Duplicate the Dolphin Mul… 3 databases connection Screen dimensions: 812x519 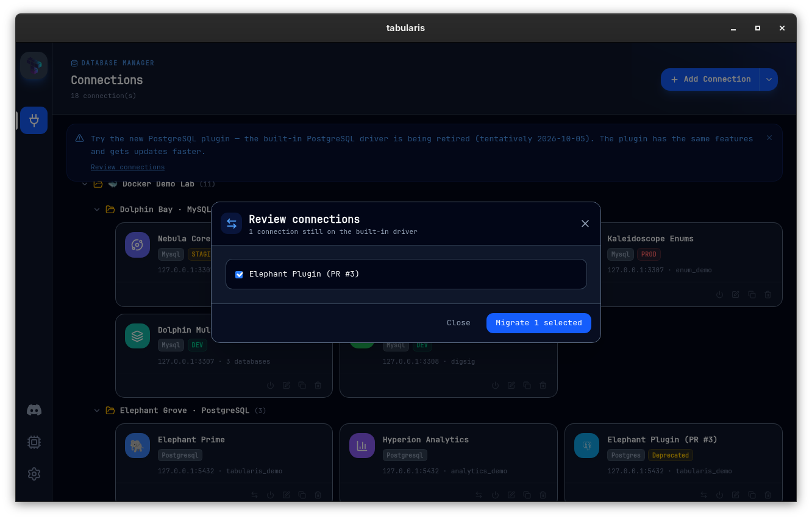pos(302,386)
